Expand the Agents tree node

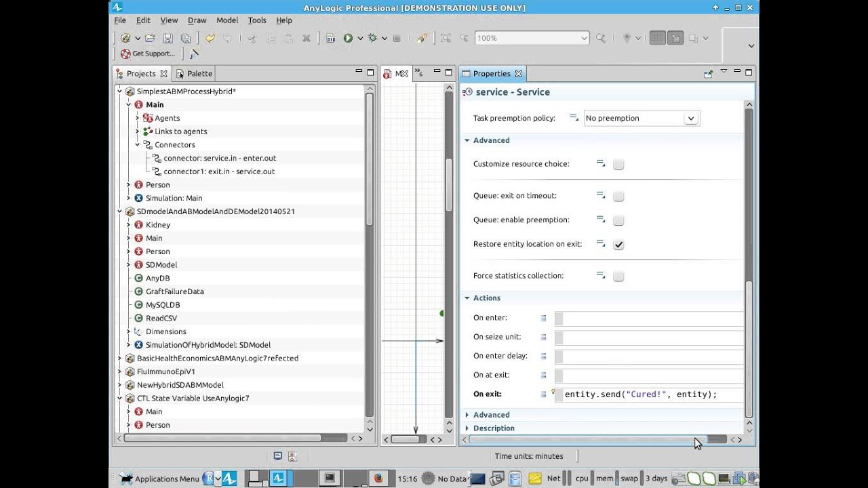(137, 118)
